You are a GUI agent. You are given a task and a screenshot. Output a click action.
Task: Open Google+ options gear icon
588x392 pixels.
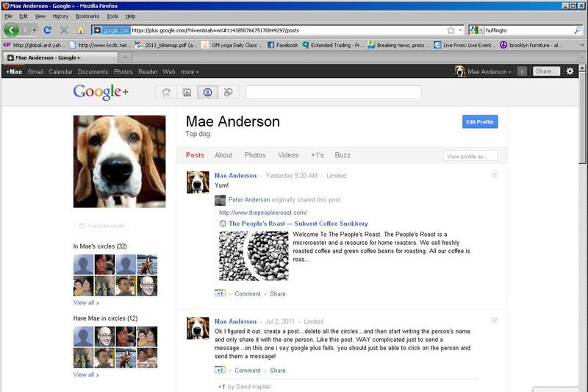pos(570,71)
